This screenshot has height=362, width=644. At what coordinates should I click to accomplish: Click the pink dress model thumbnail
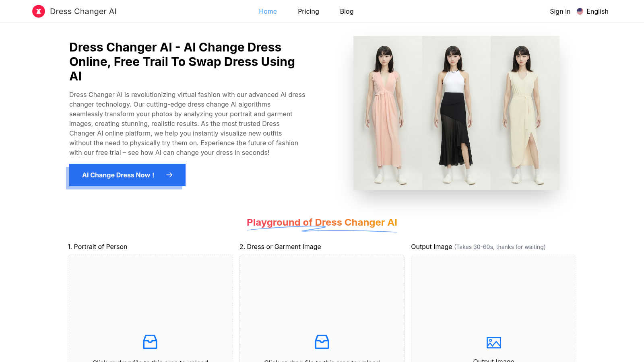click(x=388, y=113)
